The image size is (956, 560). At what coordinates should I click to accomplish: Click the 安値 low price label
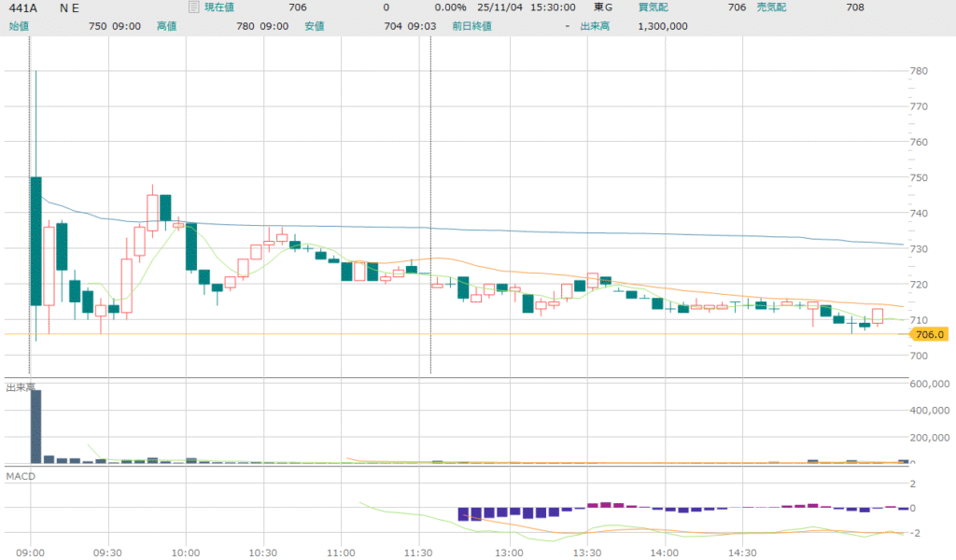[x=314, y=26]
